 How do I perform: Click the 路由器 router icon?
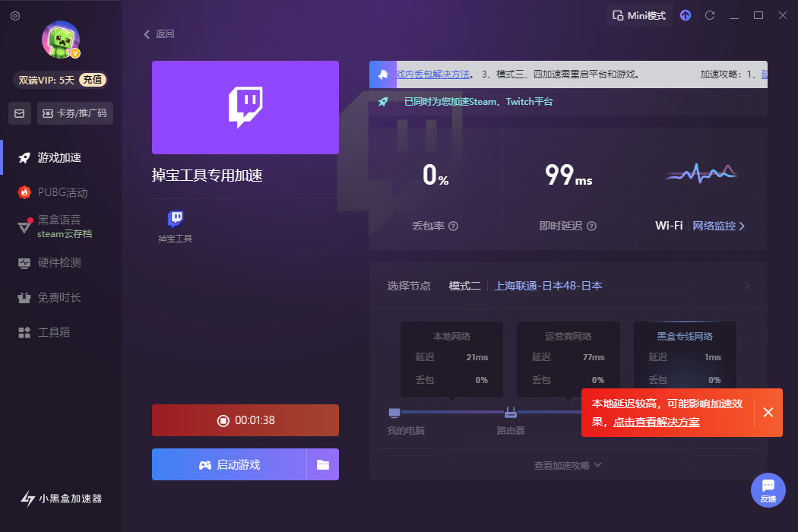click(511, 413)
